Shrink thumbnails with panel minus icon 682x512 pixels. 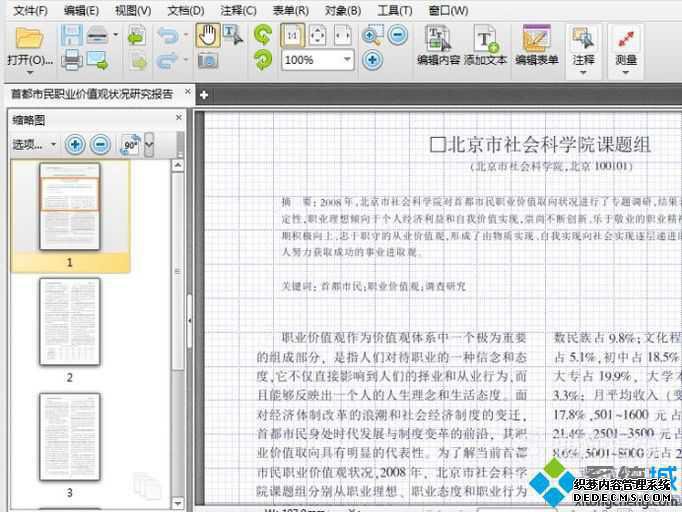(x=100, y=144)
